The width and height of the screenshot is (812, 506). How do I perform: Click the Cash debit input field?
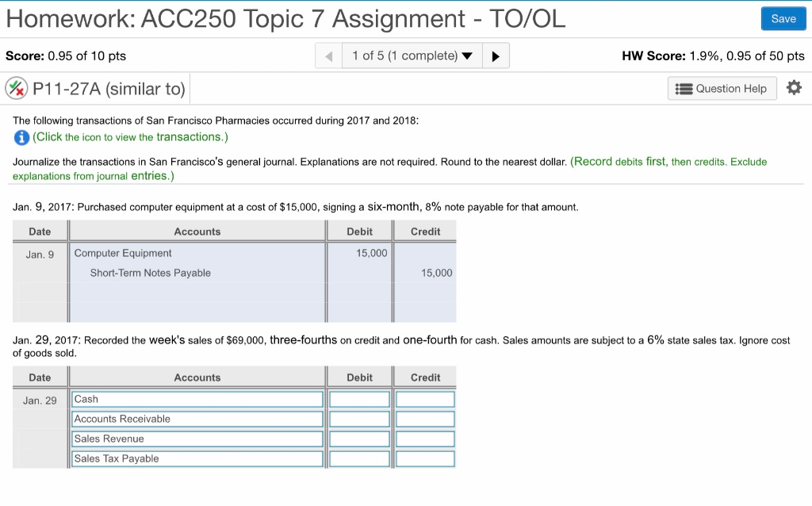361,398
